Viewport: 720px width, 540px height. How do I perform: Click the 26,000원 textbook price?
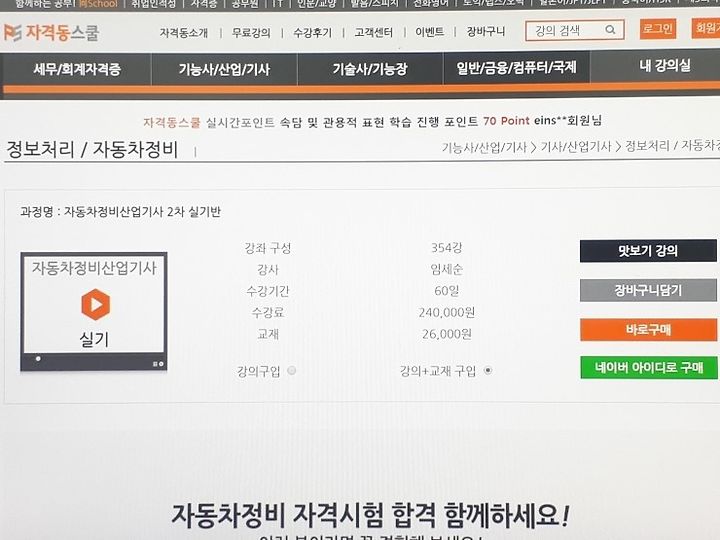446,334
